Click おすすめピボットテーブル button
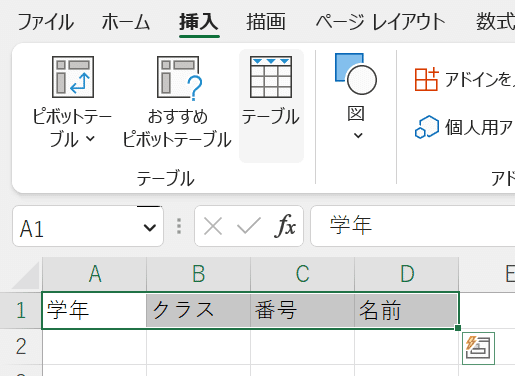 click(x=177, y=103)
